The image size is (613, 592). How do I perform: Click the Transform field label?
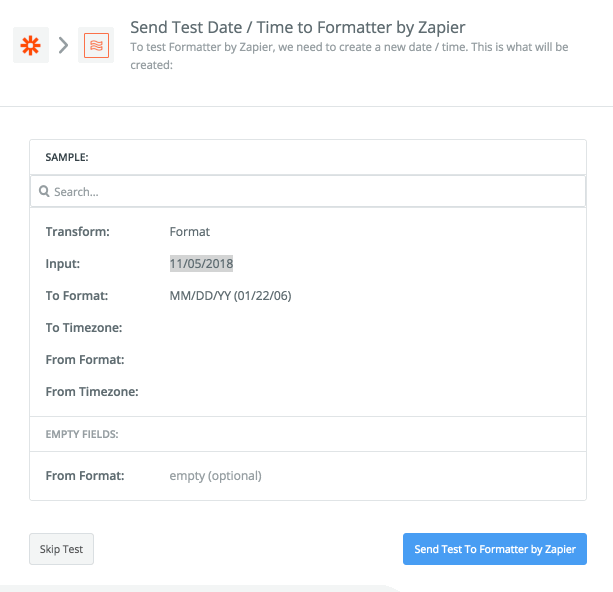pyautogui.click(x=77, y=231)
